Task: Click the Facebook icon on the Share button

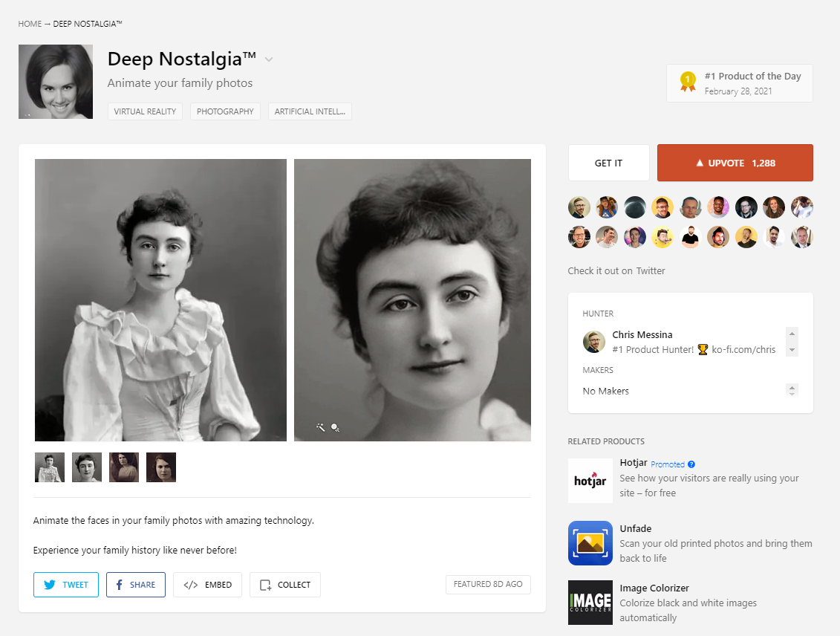Action: (117, 585)
